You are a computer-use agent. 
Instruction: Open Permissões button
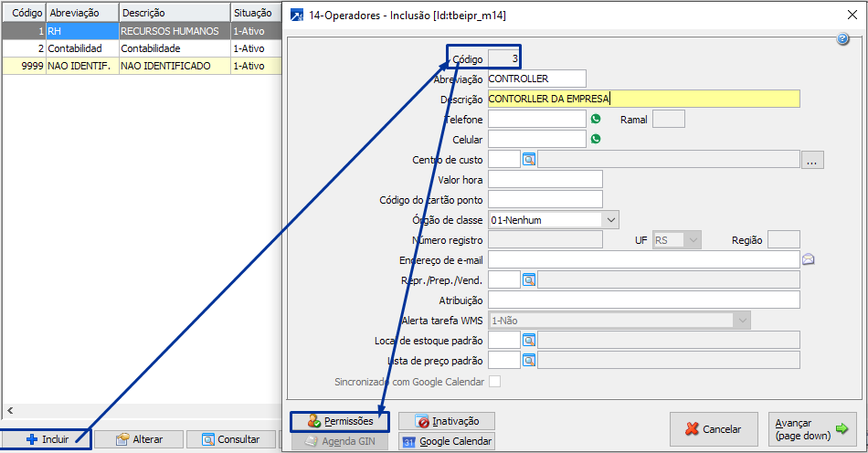pyautogui.click(x=340, y=421)
